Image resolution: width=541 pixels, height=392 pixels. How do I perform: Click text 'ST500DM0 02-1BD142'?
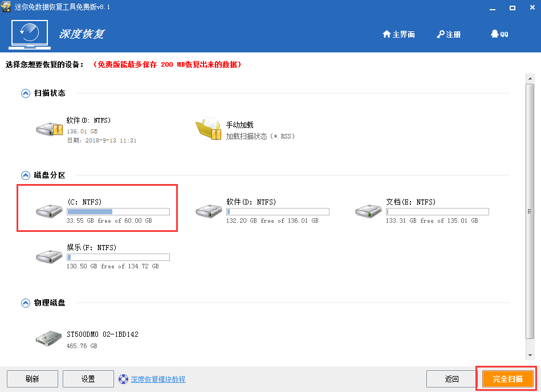coord(103,334)
